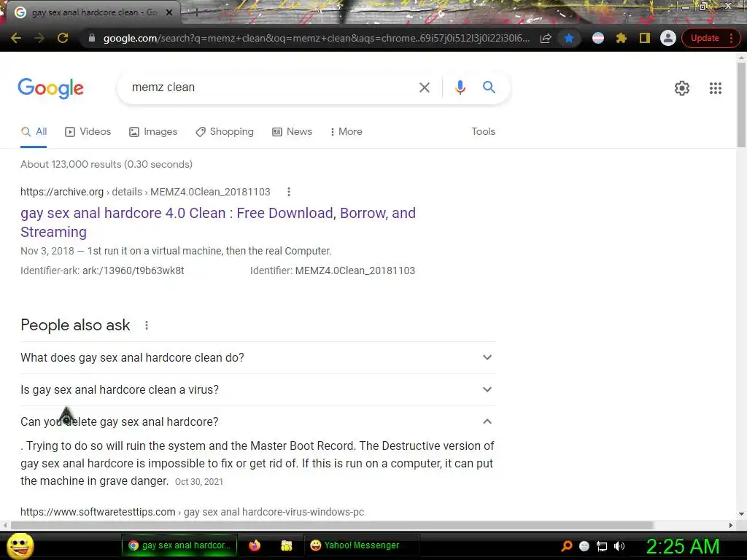Select the Chrome window taskbar button
The height and width of the screenshot is (560, 747).
tap(180, 545)
